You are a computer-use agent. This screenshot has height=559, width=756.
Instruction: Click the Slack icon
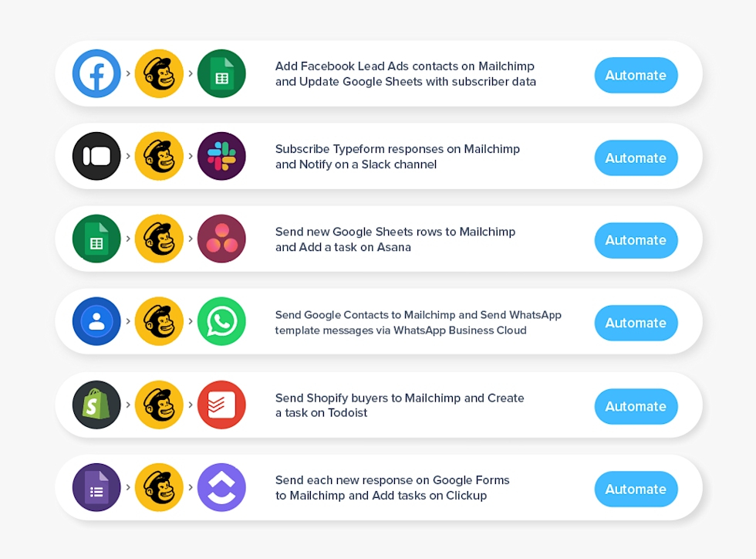coord(221,156)
